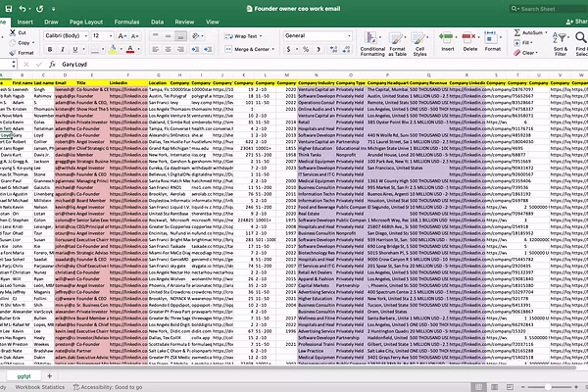Open Conditional Formatting
Viewport: 588px width, 392px height.
tap(372, 44)
